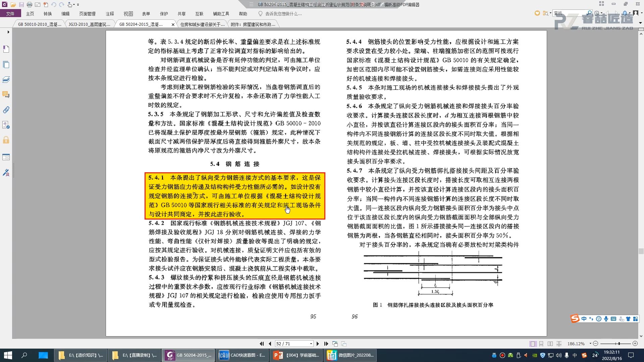
Task: Open the page thumbnails panel icon
Action: [6, 64]
